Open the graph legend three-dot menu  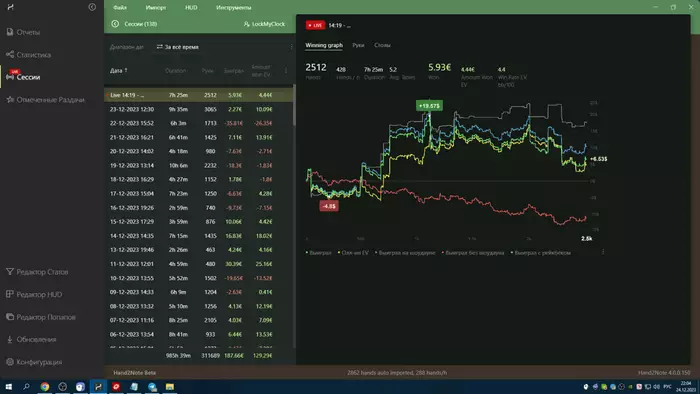pyautogui.click(x=603, y=252)
